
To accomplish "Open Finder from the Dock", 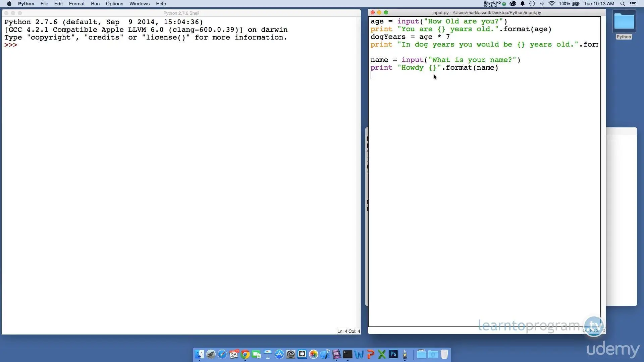I will pos(200,354).
